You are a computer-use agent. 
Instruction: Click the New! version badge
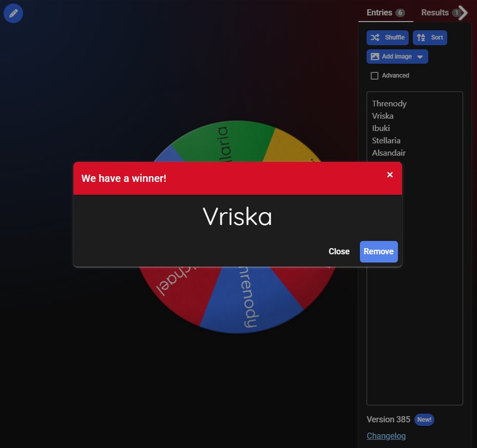[x=424, y=420]
